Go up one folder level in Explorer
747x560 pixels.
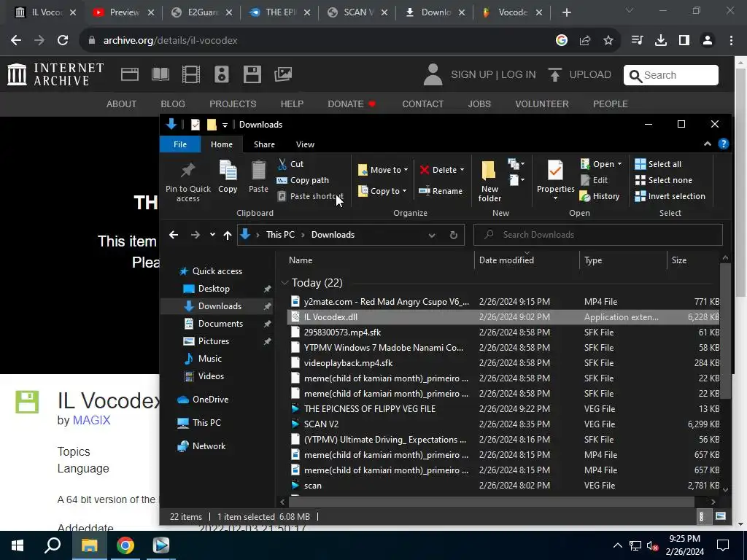(x=228, y=235)
